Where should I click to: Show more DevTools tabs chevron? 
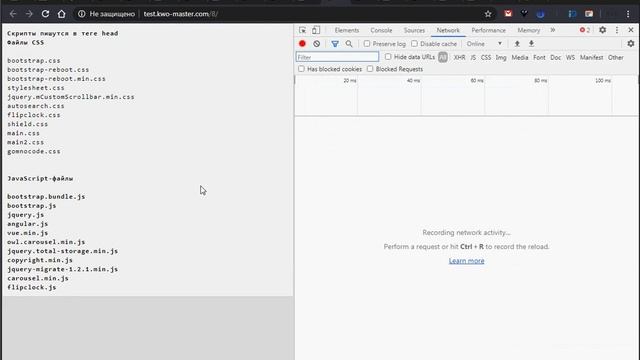click(x=553, y=30)
